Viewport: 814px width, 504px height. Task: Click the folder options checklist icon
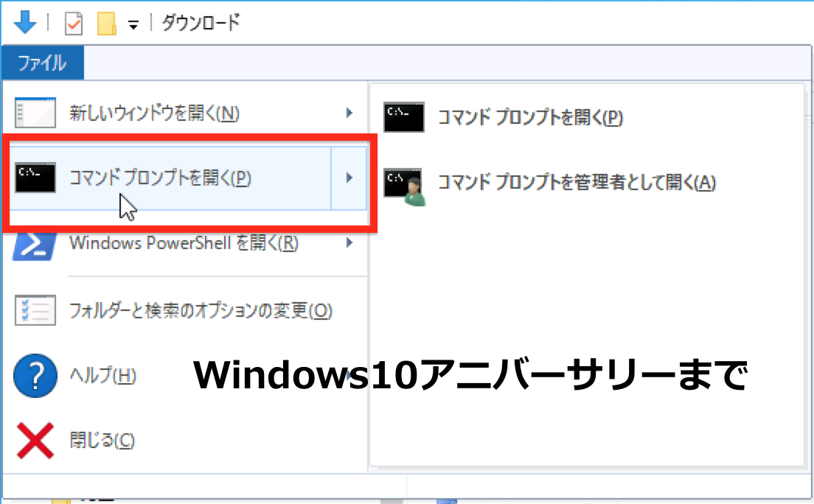[35, 310]
